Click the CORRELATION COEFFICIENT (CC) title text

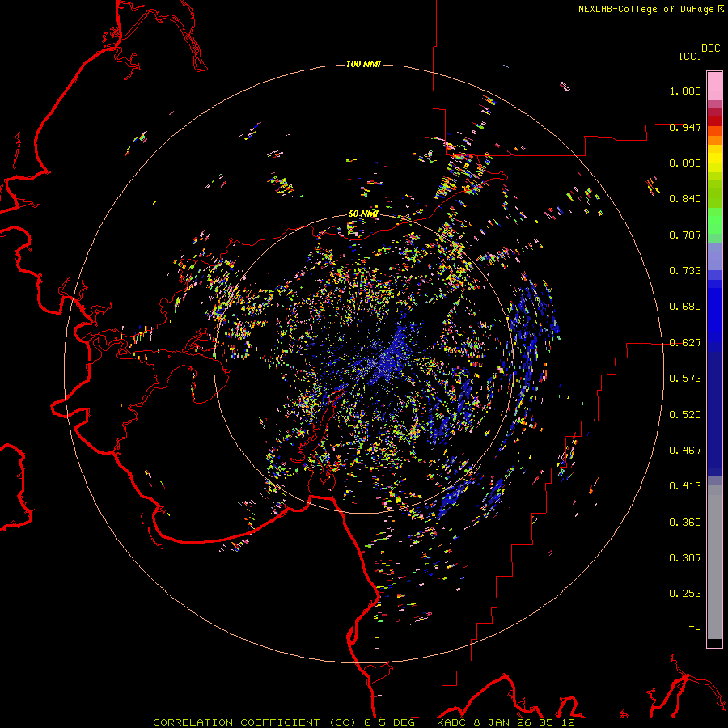(x=255, y=722)
